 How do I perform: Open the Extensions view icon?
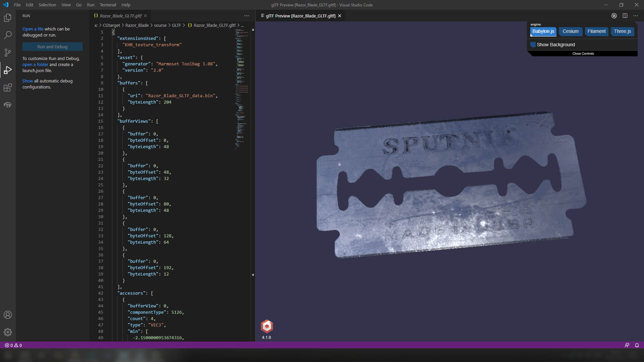tap(7, 87)
